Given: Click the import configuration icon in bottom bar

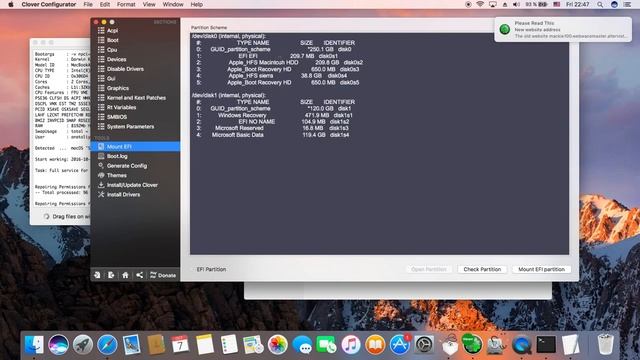Looking at the screenshot, I should coord(97,275).
